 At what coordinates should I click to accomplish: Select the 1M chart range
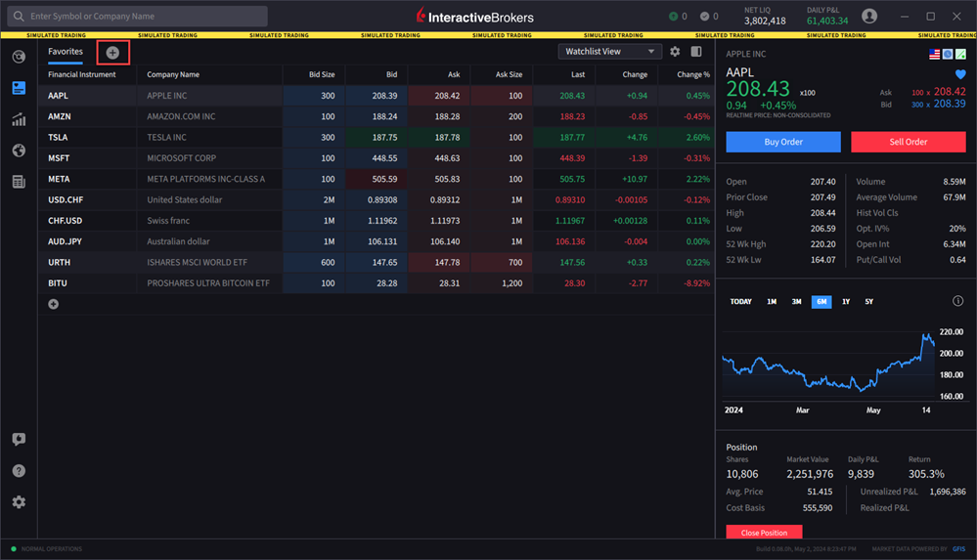pos(772,301)
